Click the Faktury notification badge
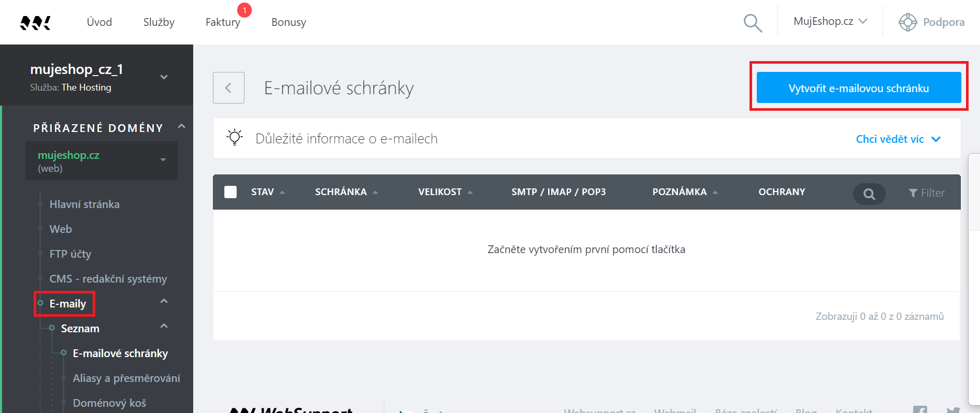 tap(244, 10)
